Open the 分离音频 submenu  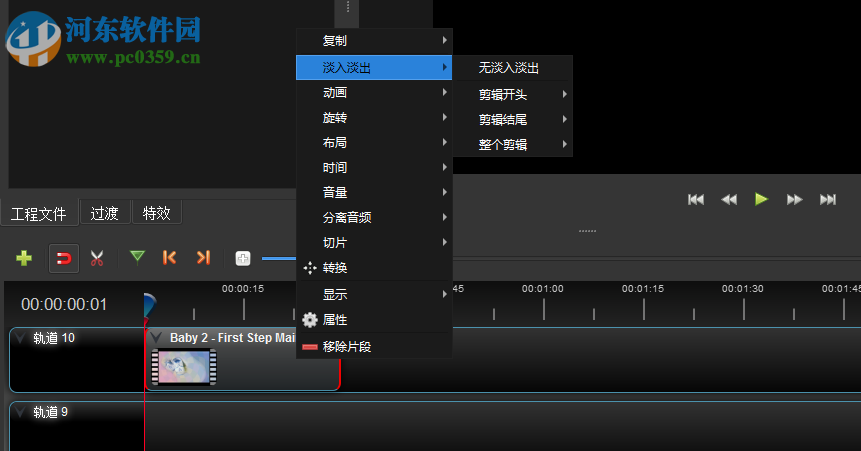[374, 218]
